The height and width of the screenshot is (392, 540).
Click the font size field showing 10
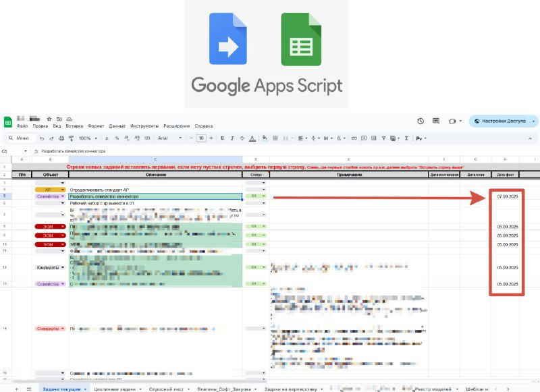pyautogui.click(x=201, y=138)
